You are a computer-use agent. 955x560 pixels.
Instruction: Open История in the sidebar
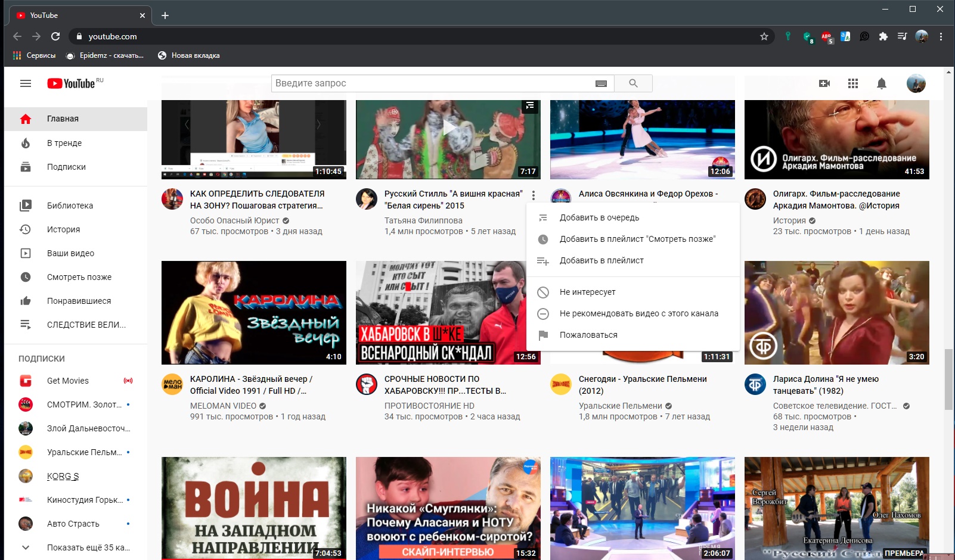tap(76, 229)
